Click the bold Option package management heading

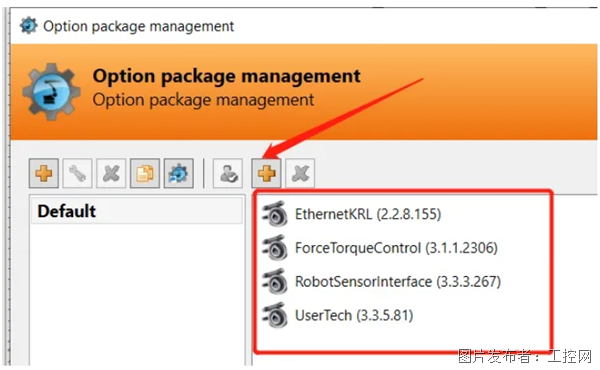click(227, 76)
